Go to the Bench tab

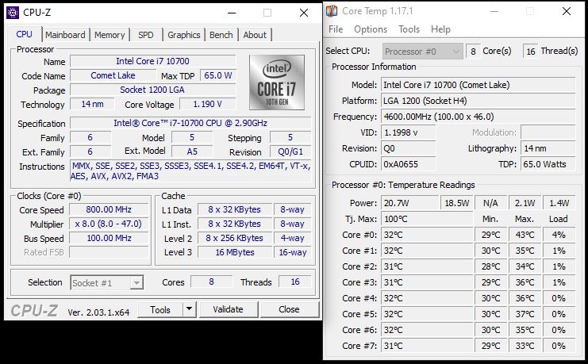click(x=221, y=35)
